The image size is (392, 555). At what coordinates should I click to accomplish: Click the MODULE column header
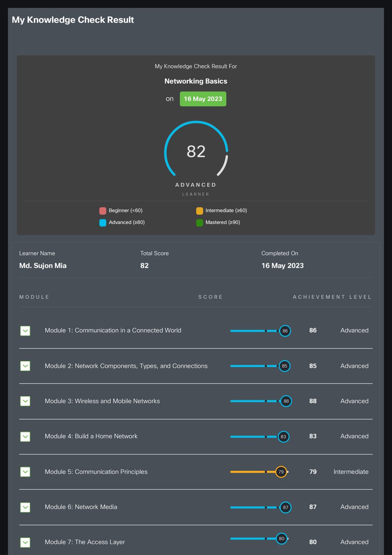tap(34, 297)
